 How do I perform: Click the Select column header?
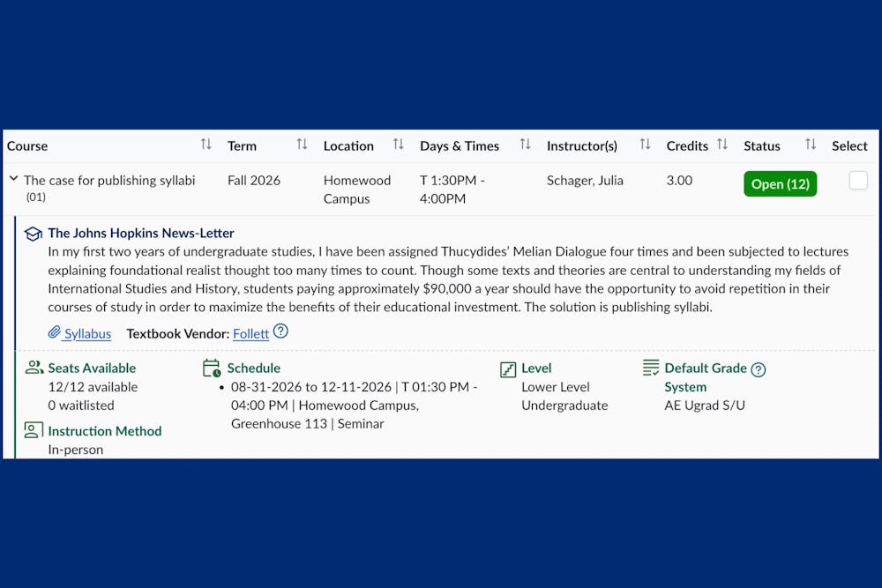[x=849, y=145]
